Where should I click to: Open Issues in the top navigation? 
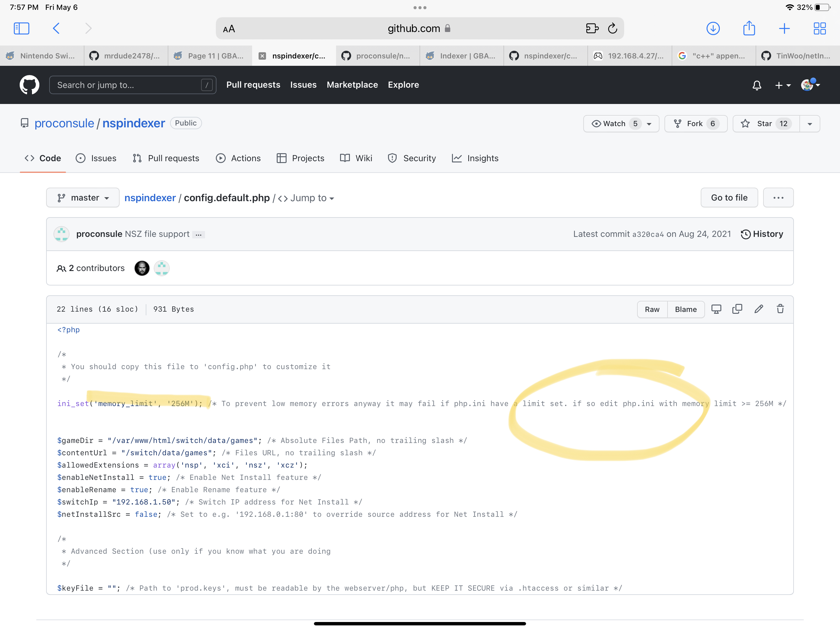click(303, 85)
